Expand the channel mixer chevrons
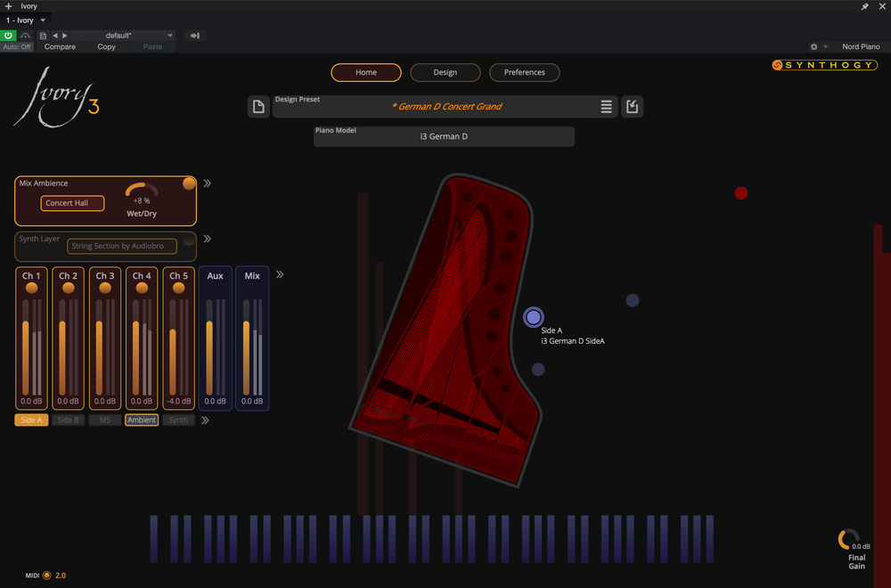 [280, 274]
